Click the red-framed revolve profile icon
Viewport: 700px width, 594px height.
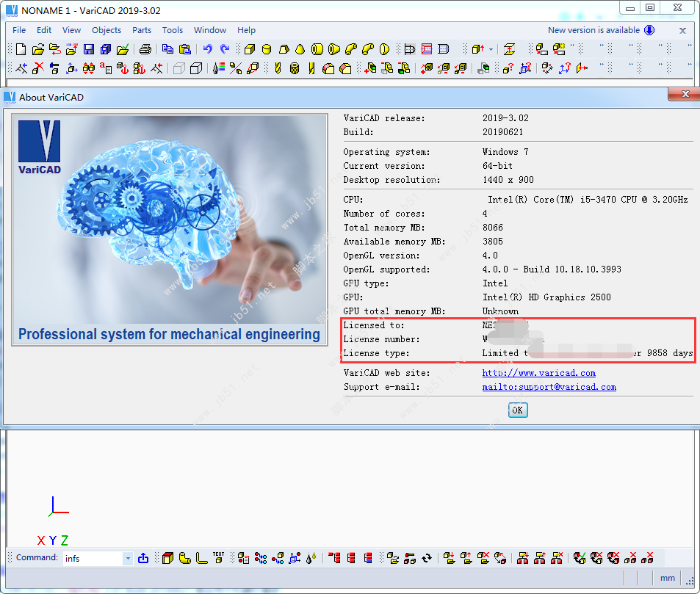pos(427,49)
